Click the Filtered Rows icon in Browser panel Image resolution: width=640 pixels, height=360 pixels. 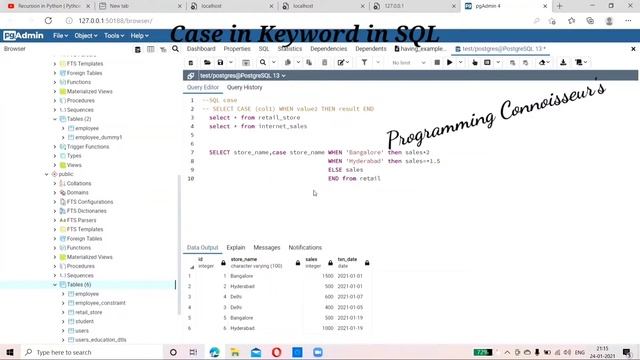(163, 49)
